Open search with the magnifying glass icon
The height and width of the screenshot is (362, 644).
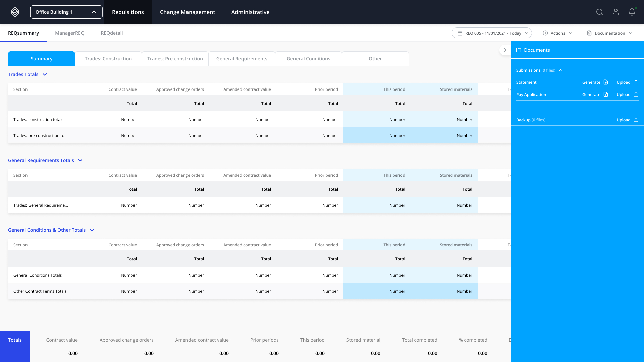click(x=600, y=12)
